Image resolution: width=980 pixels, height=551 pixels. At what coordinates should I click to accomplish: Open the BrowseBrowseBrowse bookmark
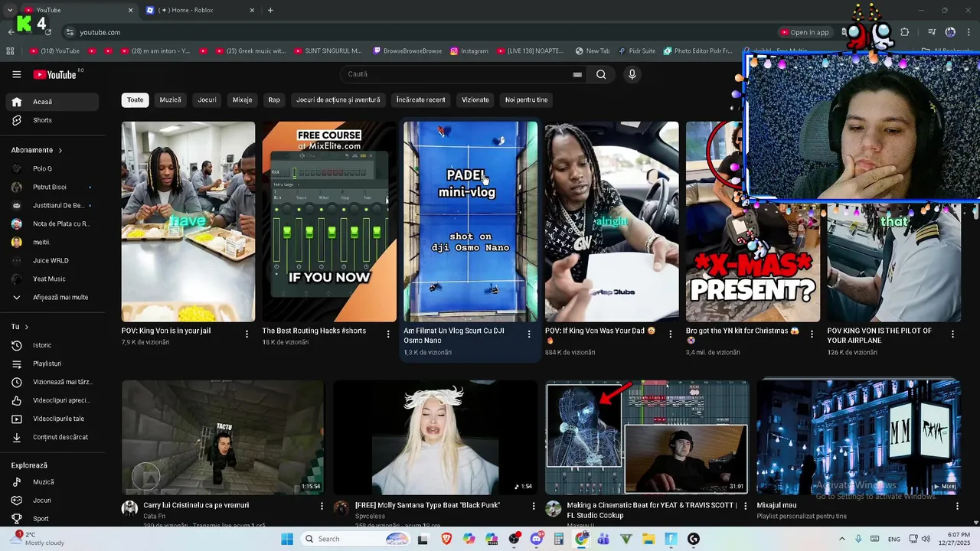point(407,51)
